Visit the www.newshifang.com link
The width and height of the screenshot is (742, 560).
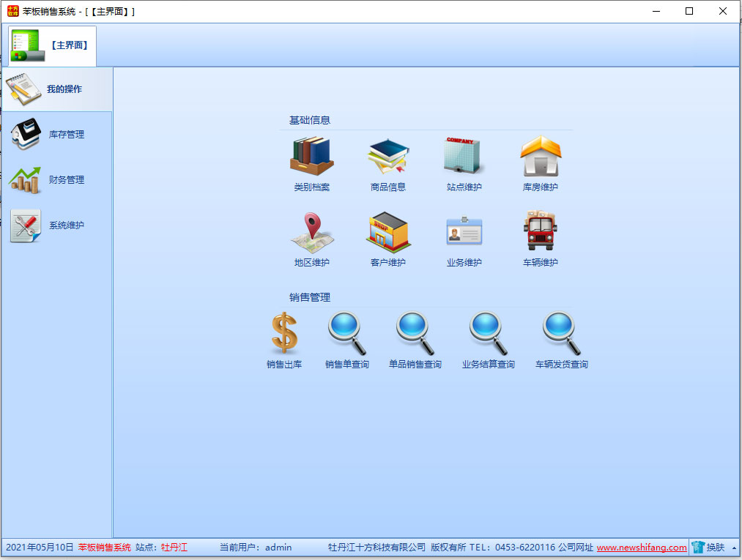(642, 548)
